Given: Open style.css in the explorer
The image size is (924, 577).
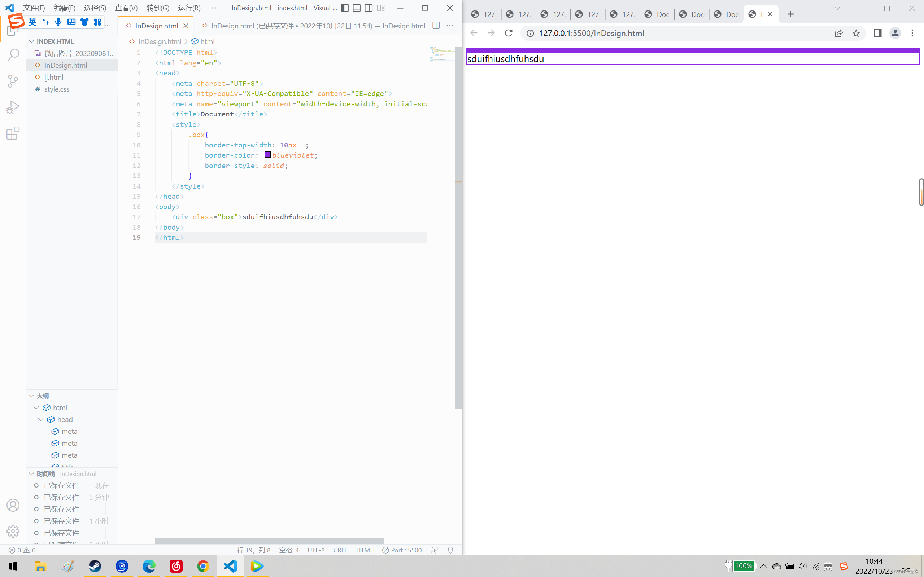Looking at the screenshot, I should coord(57,89).
